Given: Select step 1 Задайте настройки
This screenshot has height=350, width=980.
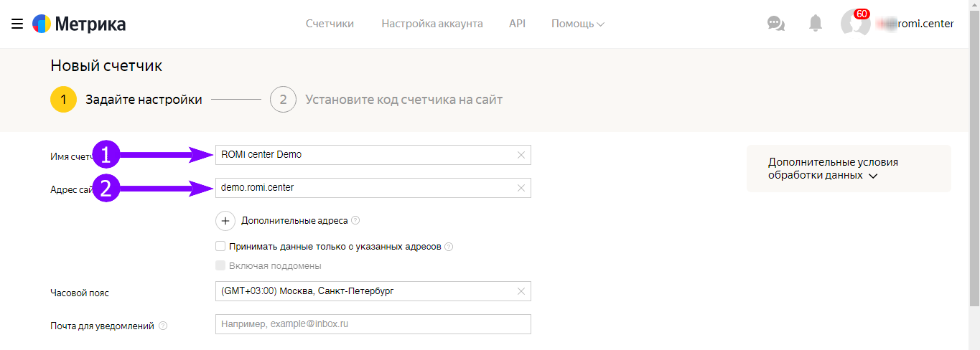Looking at the screenshot, I should coord(126,100).
